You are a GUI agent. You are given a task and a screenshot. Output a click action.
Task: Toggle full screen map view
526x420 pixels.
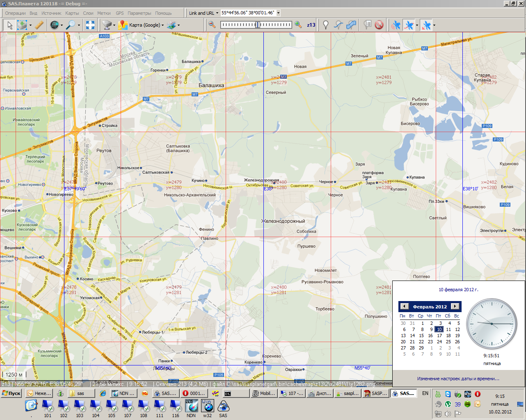pos(90,25)
